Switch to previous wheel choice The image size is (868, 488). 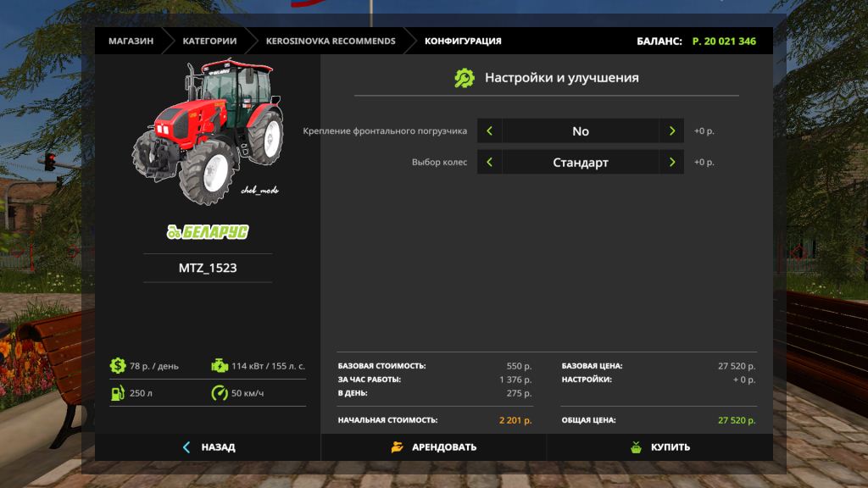tap(489, 162)
